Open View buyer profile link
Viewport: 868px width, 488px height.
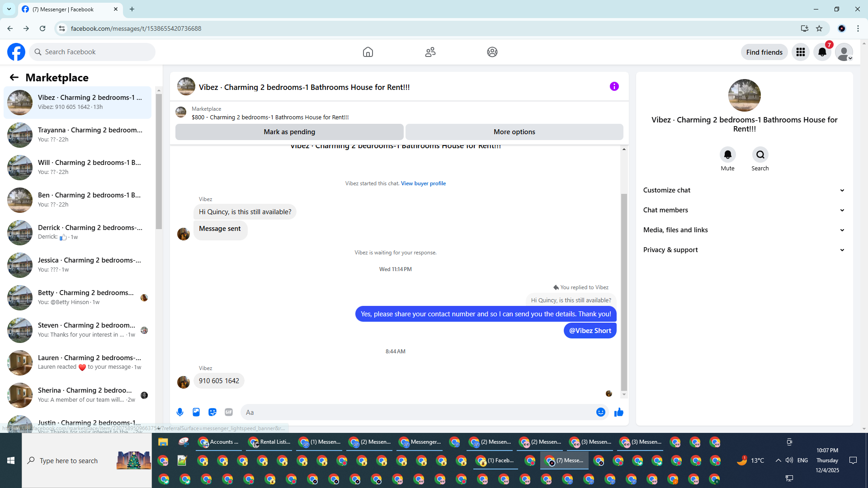coord(423,183)
